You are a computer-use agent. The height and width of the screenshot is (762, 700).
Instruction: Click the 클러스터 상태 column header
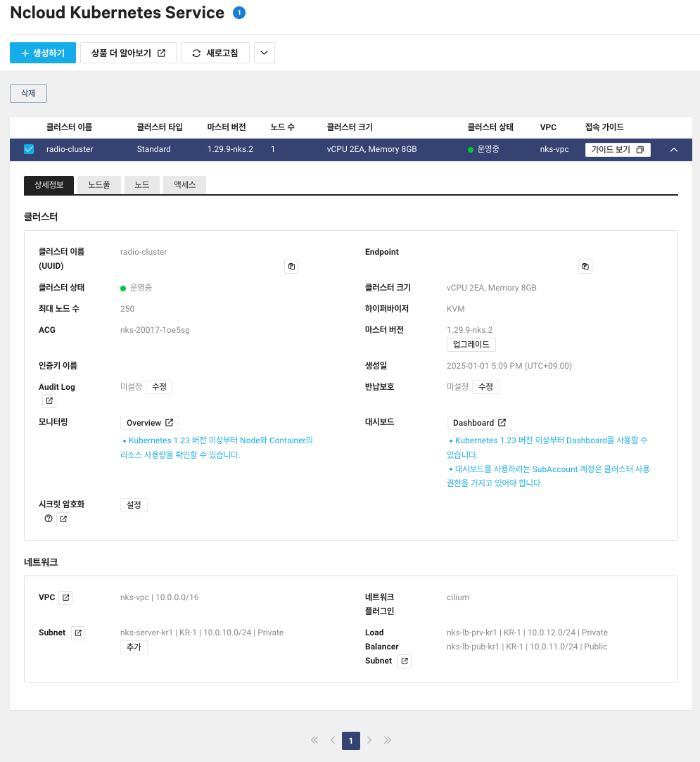490,127
